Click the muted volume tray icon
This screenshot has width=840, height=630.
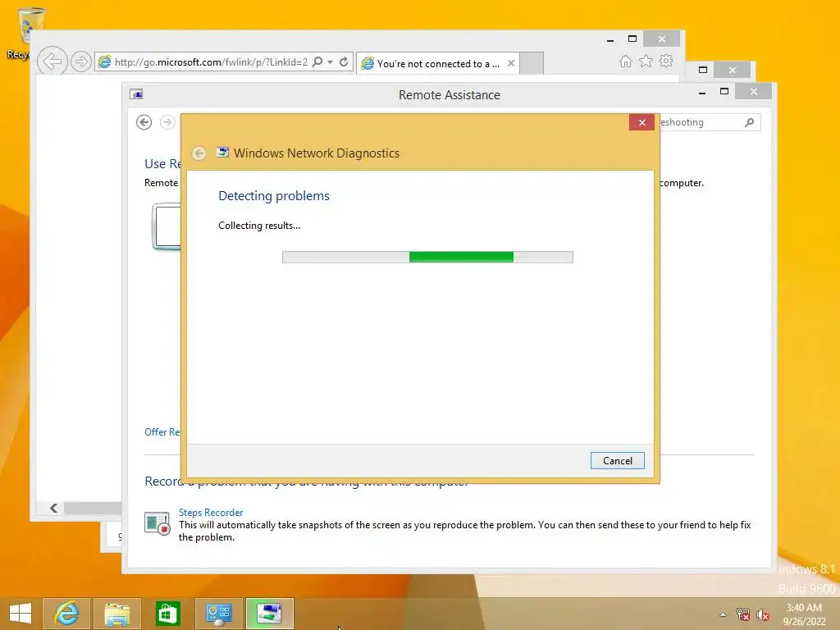point(763,614)
